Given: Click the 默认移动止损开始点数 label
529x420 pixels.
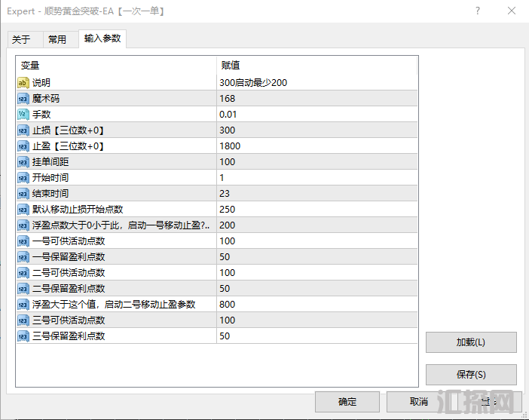Looking at the screenshot, I should 78,210.
